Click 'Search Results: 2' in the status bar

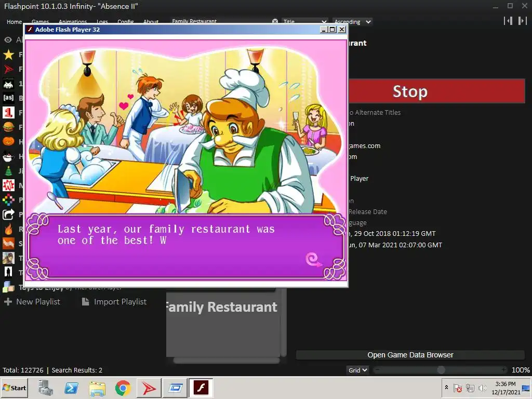tap(77, 370)
